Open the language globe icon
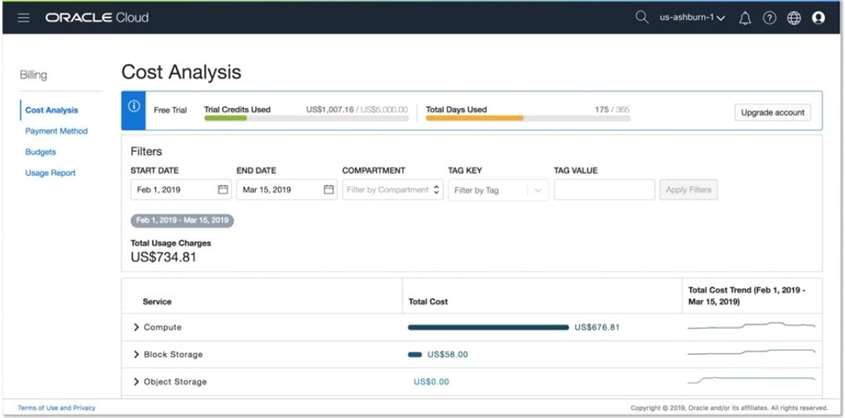This screenshot has height=418, width=845. pos(794,18)
